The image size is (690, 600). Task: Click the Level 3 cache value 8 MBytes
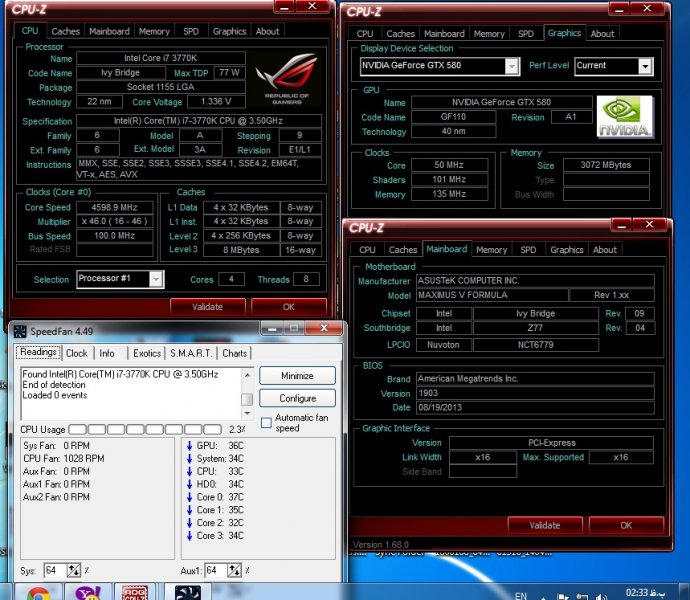241,250
